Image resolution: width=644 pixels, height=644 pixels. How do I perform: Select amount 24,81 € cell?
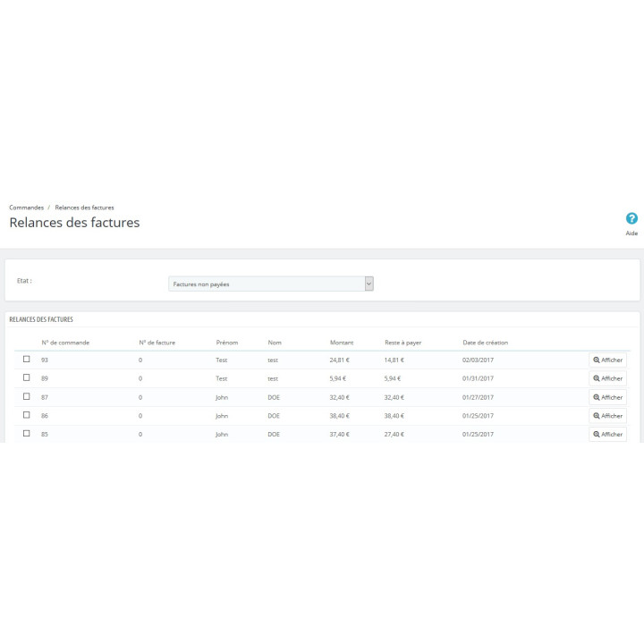coord(339,360)
